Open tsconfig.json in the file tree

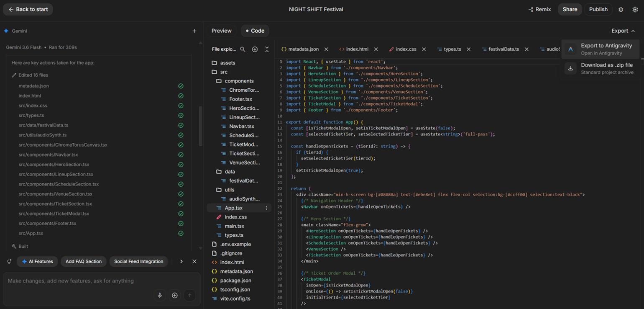239,289
